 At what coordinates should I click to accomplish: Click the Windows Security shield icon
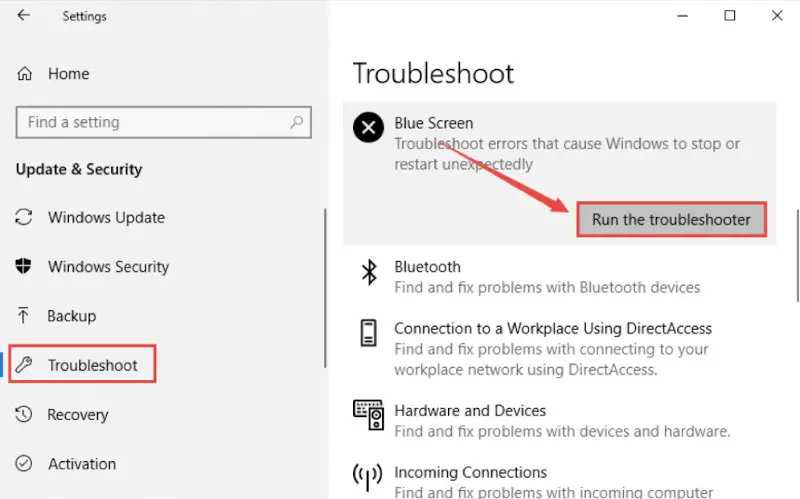click(x=23, y=266)
